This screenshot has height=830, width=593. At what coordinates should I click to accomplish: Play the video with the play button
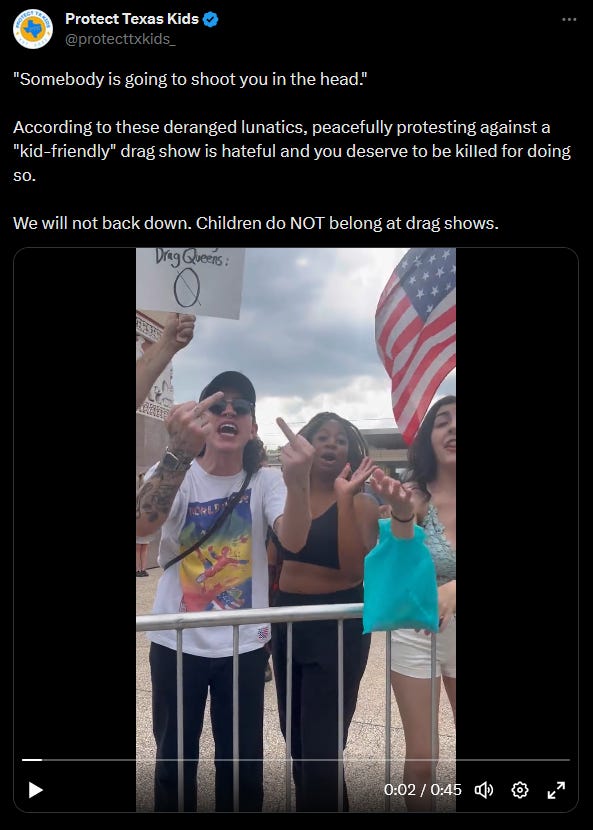point(35,790)
